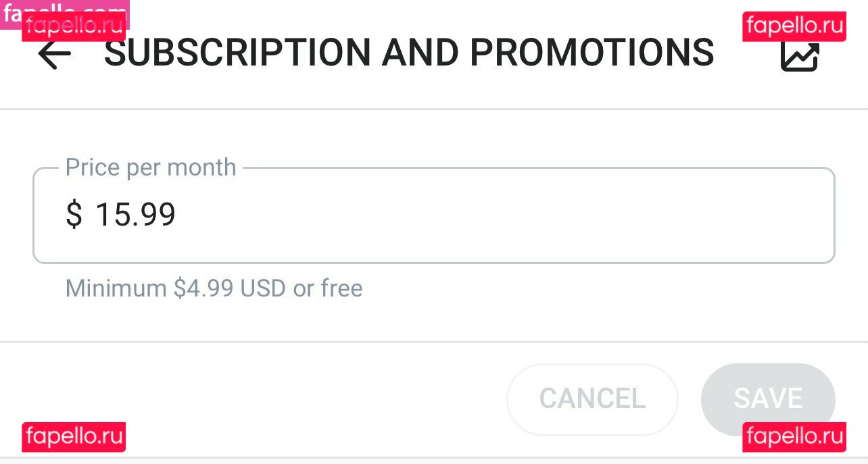Click the 15.99 price value

click(x=135, y=215)
